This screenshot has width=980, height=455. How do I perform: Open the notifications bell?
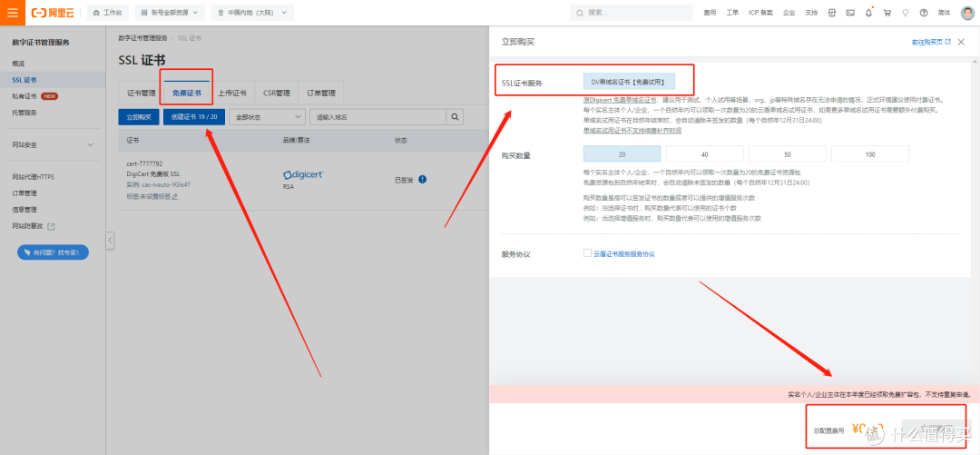868,13
